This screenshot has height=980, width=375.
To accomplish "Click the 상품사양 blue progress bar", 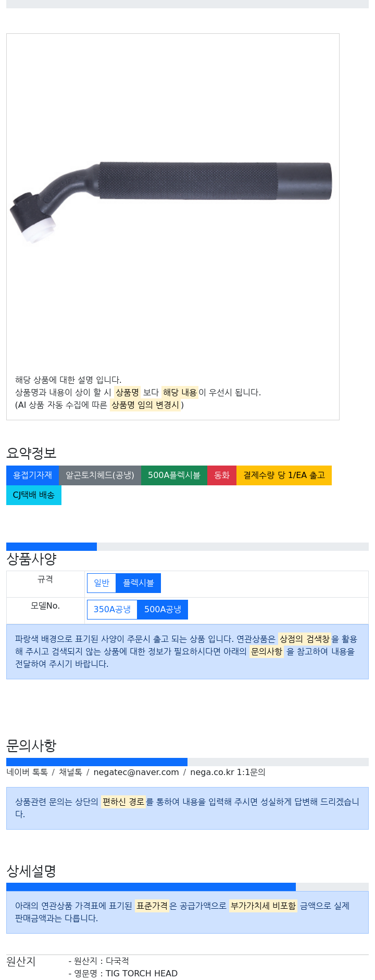I will [52, 547].
